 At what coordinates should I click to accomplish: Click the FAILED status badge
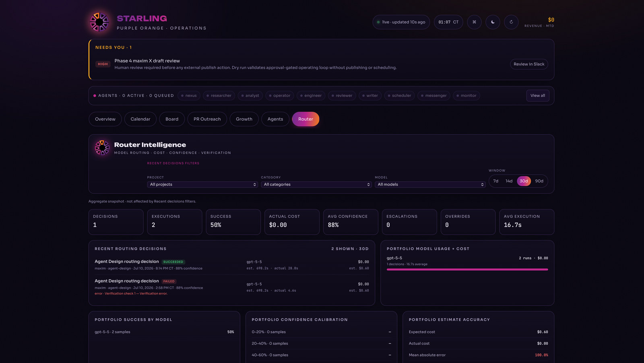169,281
